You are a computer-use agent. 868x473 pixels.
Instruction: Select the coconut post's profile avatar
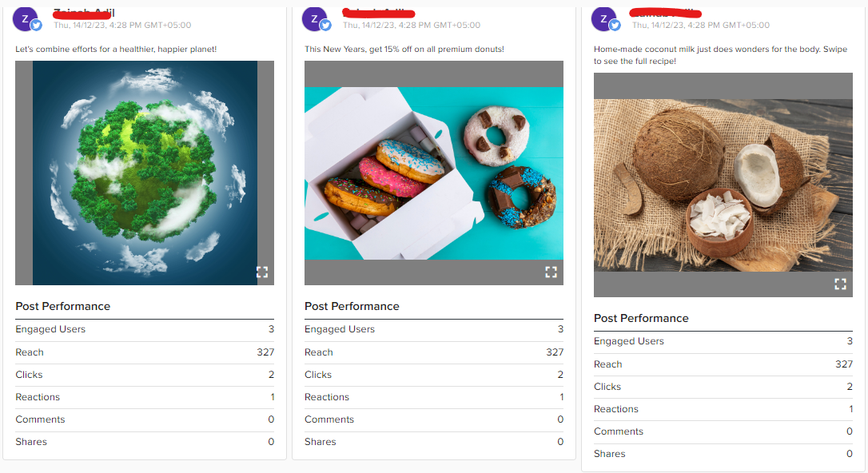click(x=602, y=18)
